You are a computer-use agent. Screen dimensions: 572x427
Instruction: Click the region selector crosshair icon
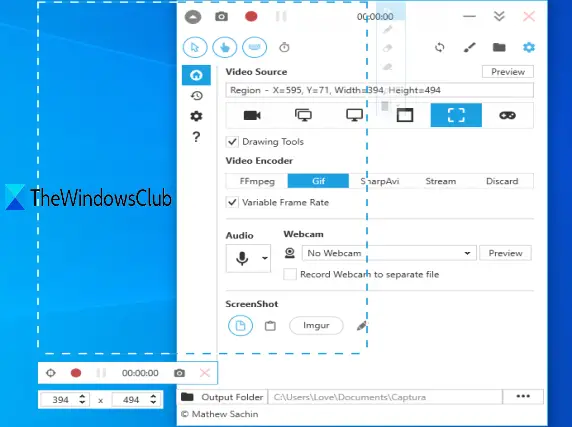click(51, 373)
